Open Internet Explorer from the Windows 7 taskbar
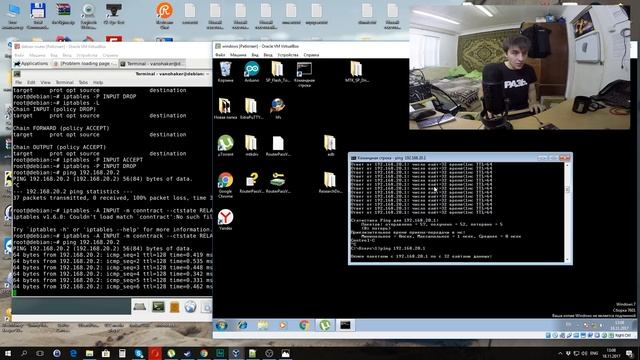 click(242, 325)
